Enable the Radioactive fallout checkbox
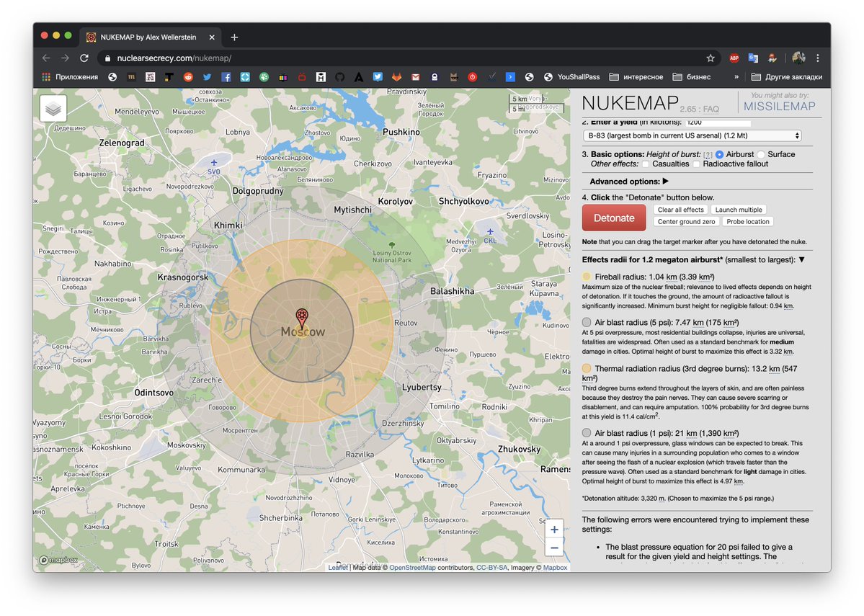The height and width of the screenshot is (616, 864). pyautogui.click(x=696, y=164)
